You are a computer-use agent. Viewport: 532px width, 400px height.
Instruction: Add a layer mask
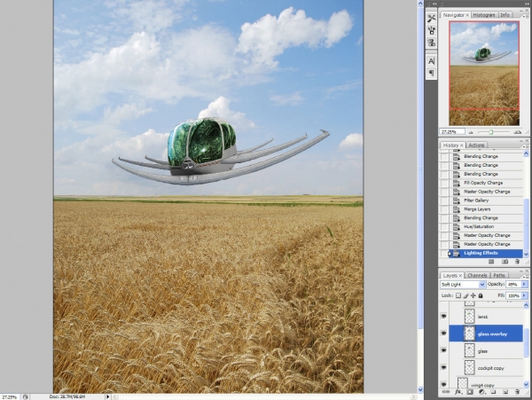[x=470, y=391]
